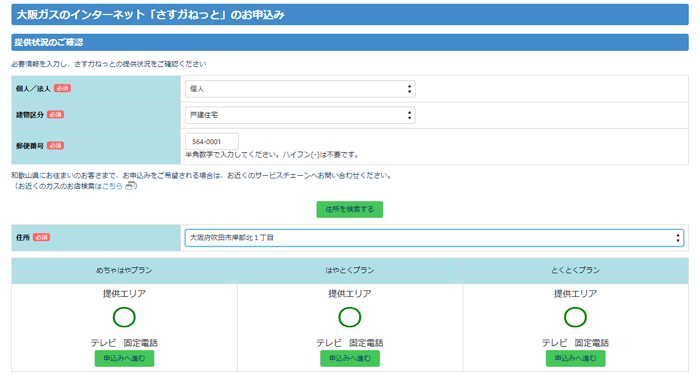Click the めちゃはやプラン column header
Screen dimensions: 700x375
[124, 271]
